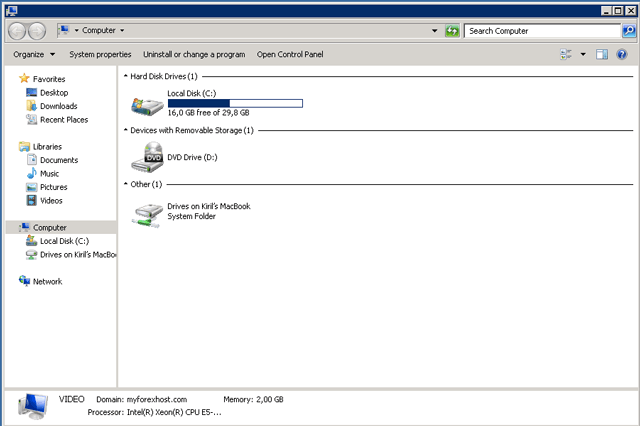Click the Search Computer input field
Viewport: 640px width, 426px height.
coord(542,31)
